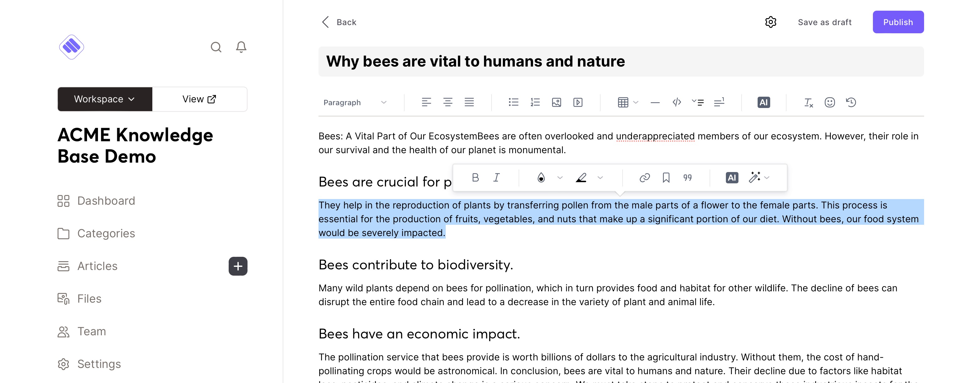Open Categories in the sidebar

tap(106, 233)
